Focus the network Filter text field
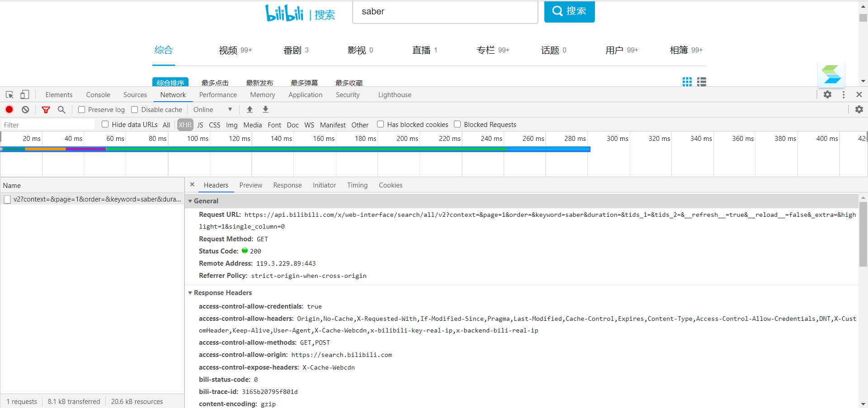The width and height of the screenshot is (868, 408). point(48,125)
